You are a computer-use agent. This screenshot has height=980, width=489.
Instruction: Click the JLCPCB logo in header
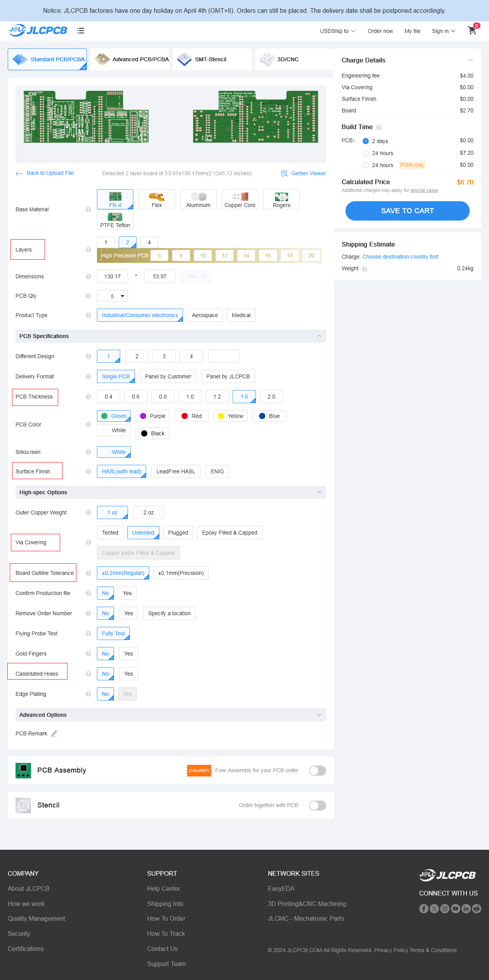38,30
